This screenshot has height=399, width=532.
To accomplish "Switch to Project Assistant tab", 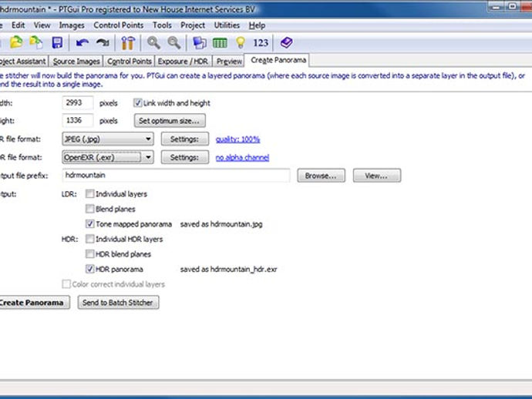I will point(22,62).
